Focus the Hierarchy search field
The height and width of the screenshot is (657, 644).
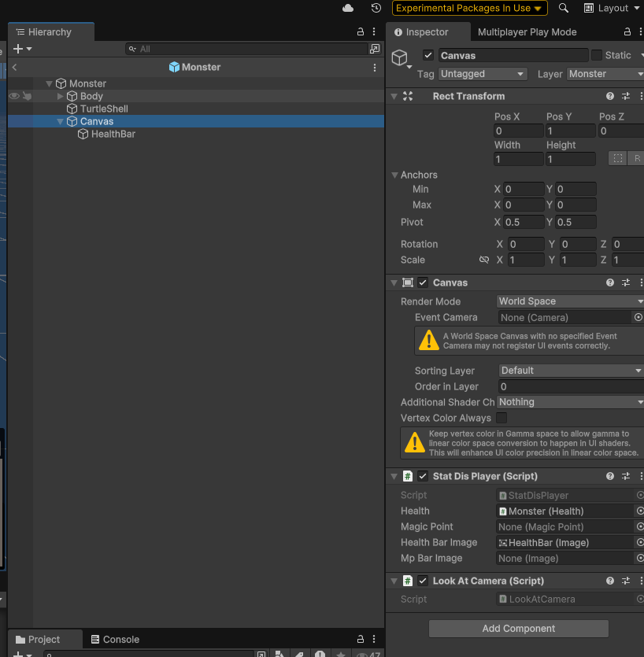click(246, 49)
